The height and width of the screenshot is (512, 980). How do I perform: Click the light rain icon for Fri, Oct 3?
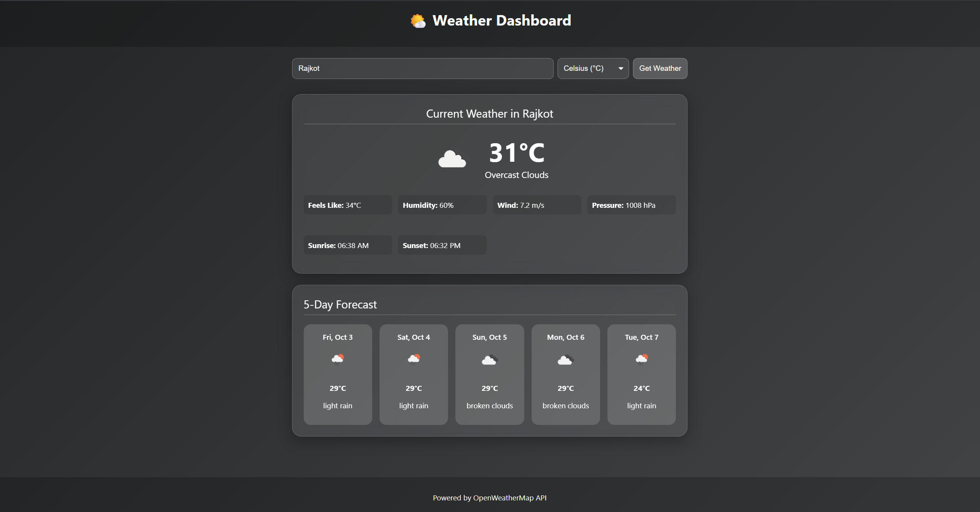tap(337, 360)
